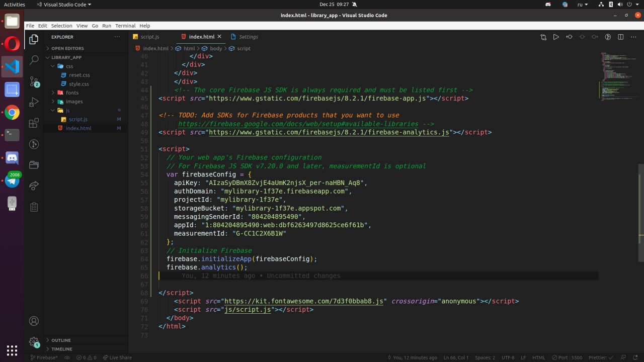Image resolution: width=644 pixels, height=362 pixels.
Task: Open script.js in explorer tree
Action: coord(86,119)
